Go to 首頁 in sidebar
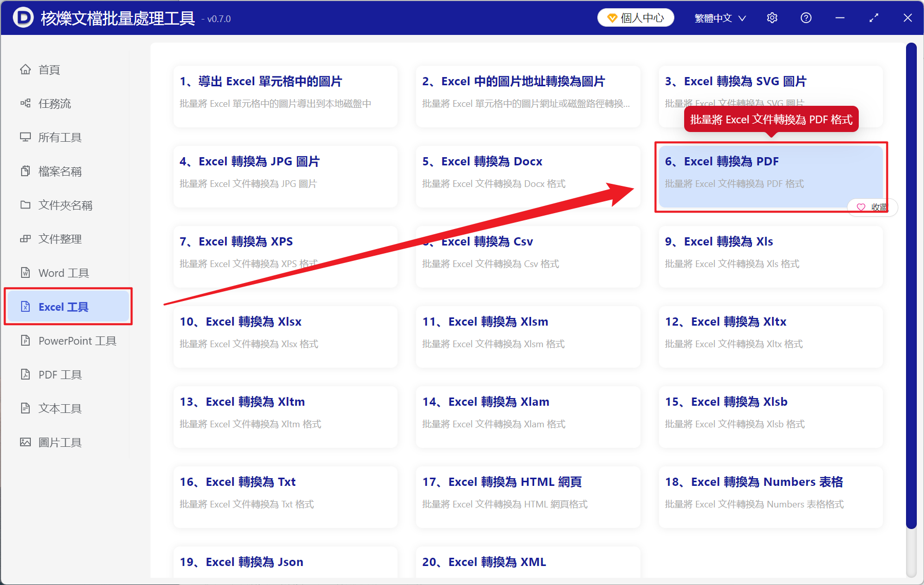Screen dimensions: 924x585 pos(68,69)
